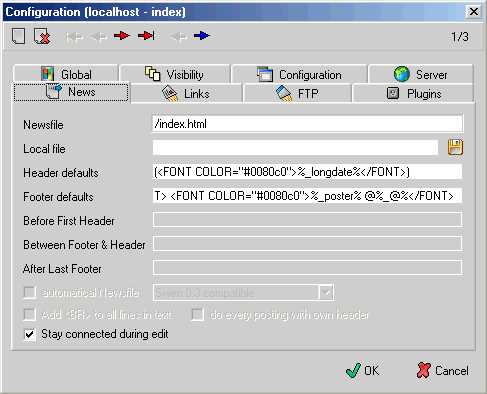Click the Local file input field
The width and height of the screenshot is (487, 394).
click(x=295, y=148)
